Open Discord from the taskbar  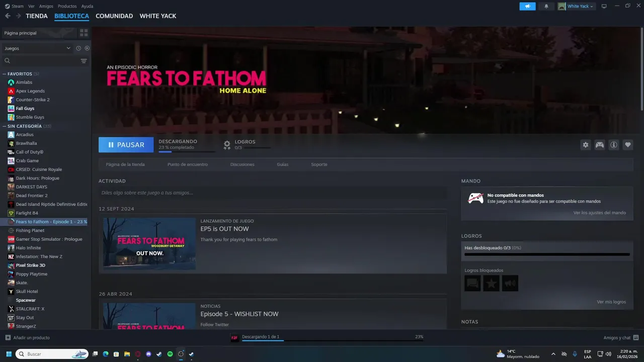click(x=148, y=354)
